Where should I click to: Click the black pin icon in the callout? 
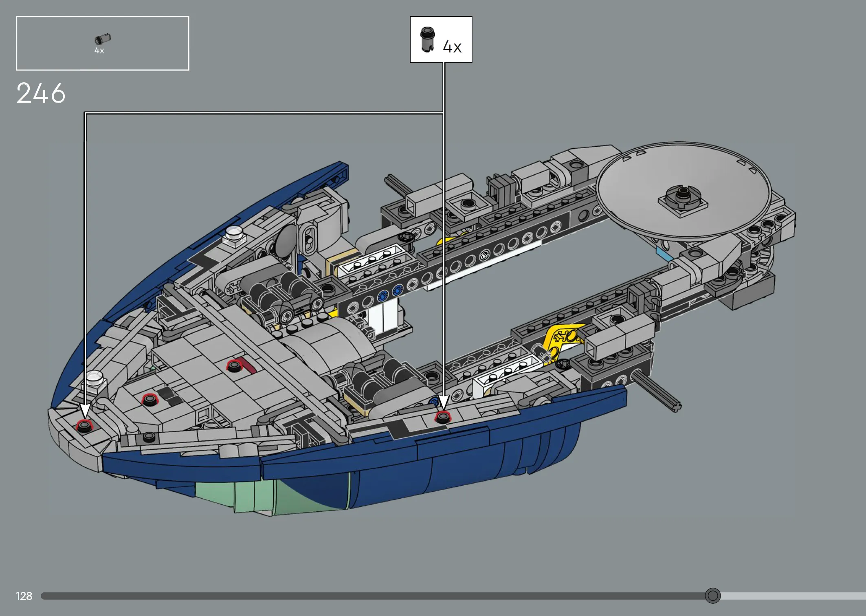[x=427, y=39]
